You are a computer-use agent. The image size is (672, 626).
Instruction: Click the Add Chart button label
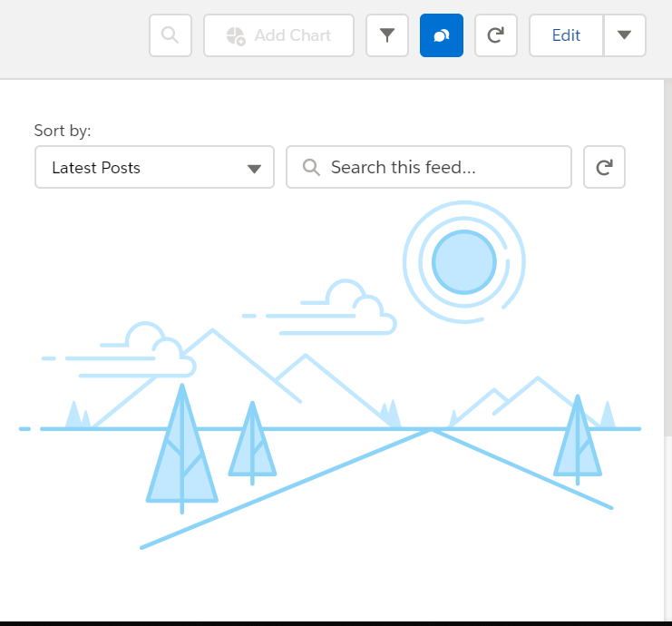click(x=292, y=35)
